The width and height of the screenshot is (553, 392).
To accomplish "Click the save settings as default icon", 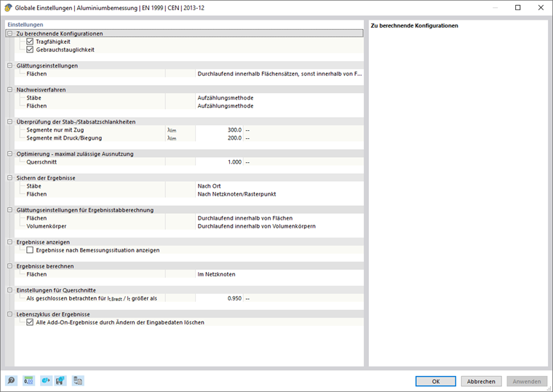I will (60, 380).
